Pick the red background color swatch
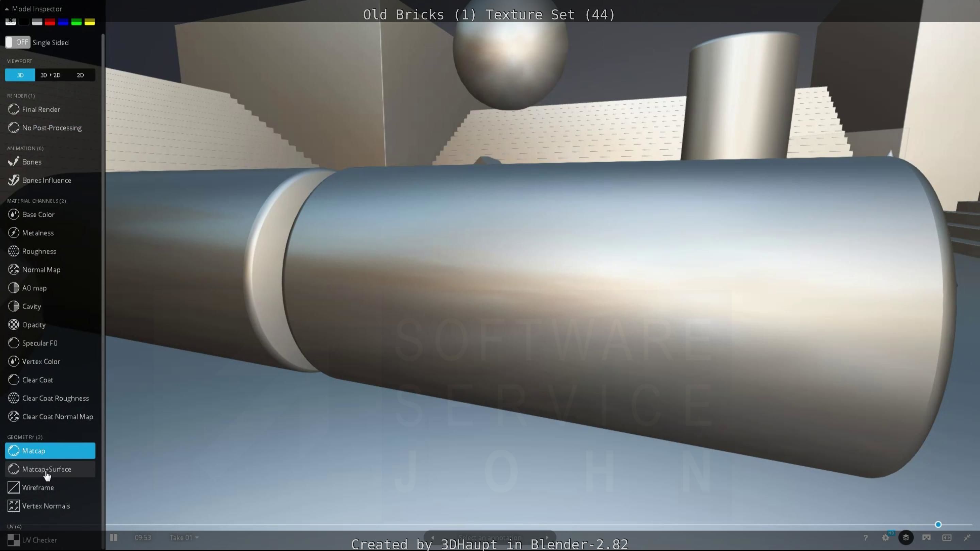This screenshot has width=980, height=551. click(x=50, y=22)
